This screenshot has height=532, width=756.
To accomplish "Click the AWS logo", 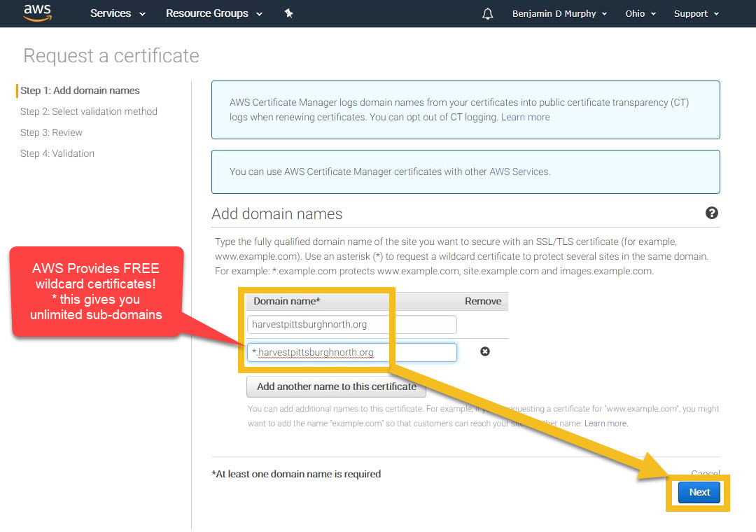I will [x=38, y=13].
